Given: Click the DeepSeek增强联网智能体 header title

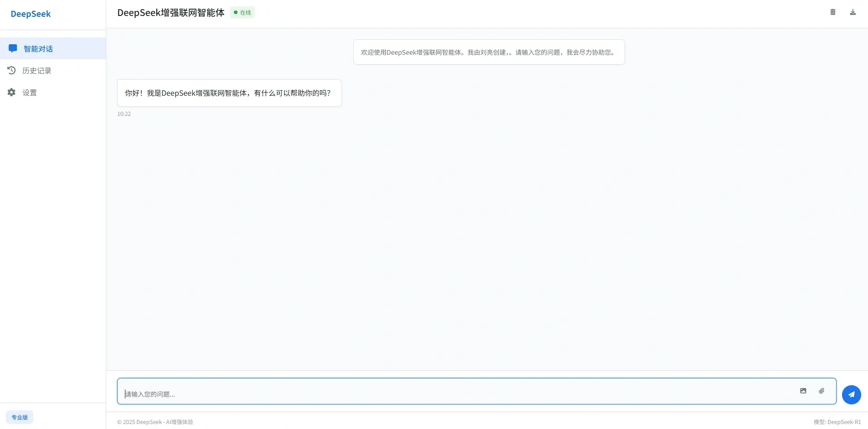Looking at the screenshot, I should click(x=171, y=13).
